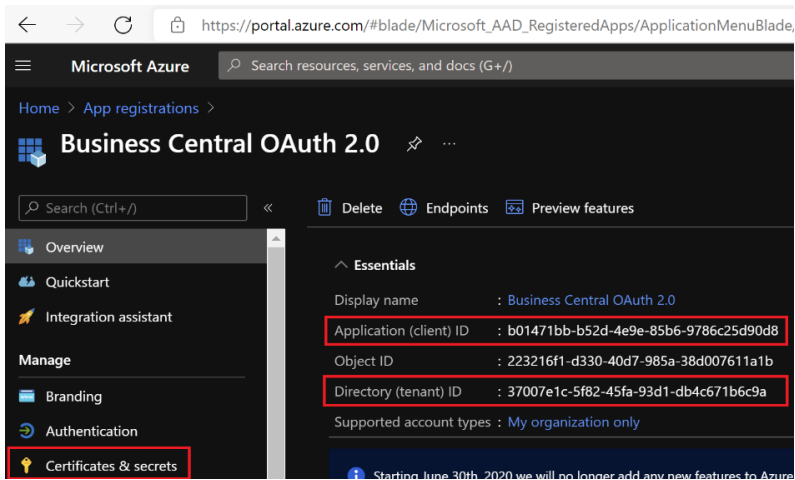
Task: Select Quickstart in the left menu
Action: point(77,282)
